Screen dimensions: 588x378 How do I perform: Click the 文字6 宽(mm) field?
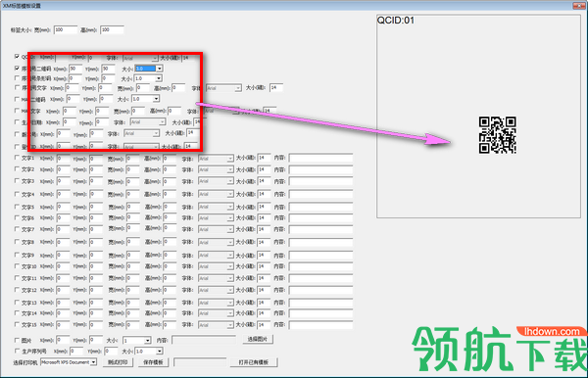(132, 217)
